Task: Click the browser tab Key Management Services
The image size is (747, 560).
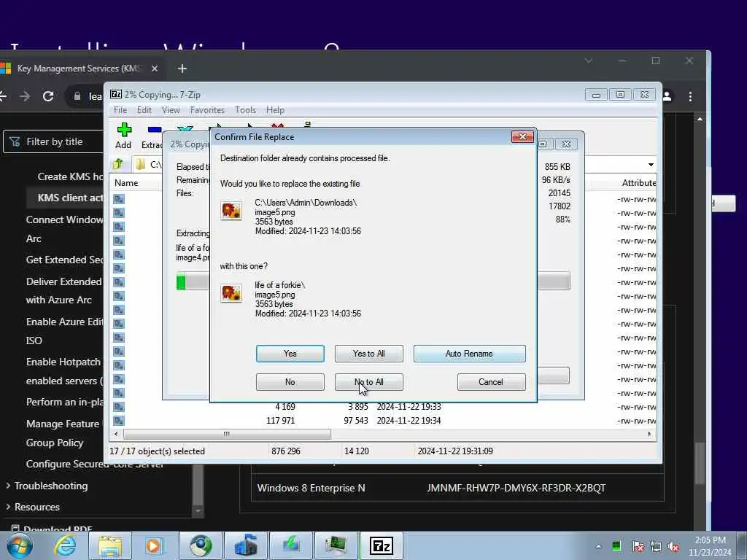Action: coord(79,69)
